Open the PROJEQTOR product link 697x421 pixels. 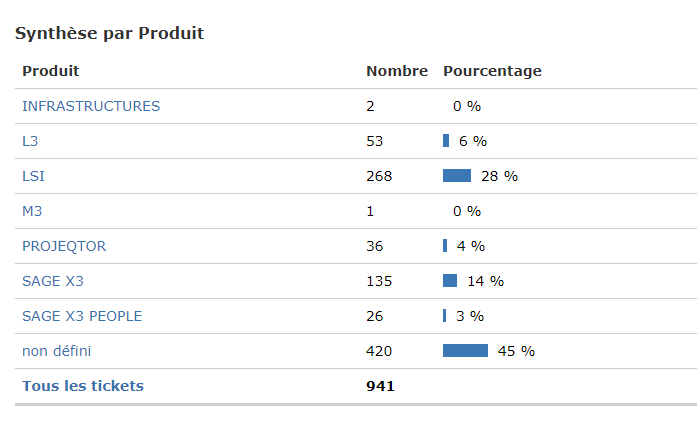pyautogui.click(x=64, y=246)
